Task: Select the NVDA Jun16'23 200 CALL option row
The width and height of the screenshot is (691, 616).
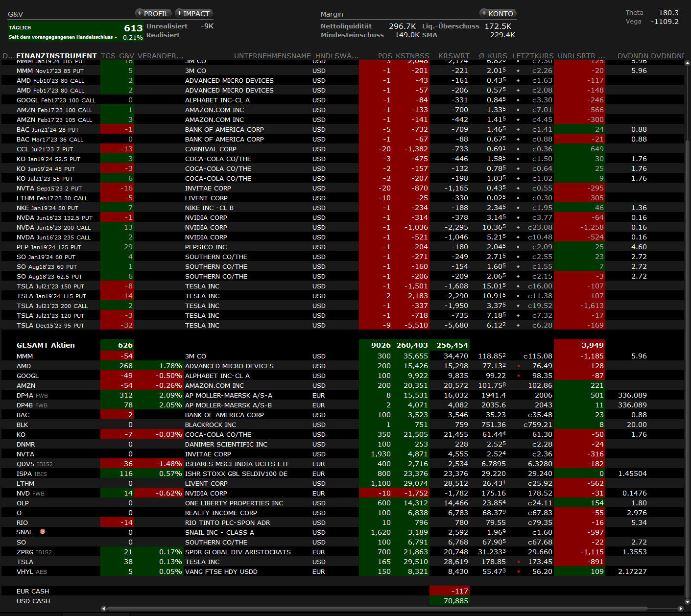Action: 53,227
